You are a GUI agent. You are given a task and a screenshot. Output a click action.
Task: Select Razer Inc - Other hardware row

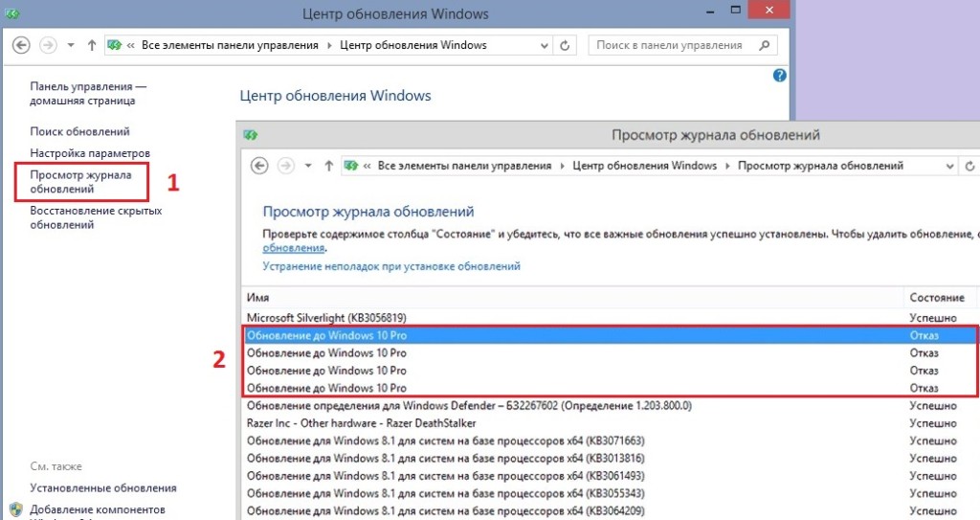(611, 423)
